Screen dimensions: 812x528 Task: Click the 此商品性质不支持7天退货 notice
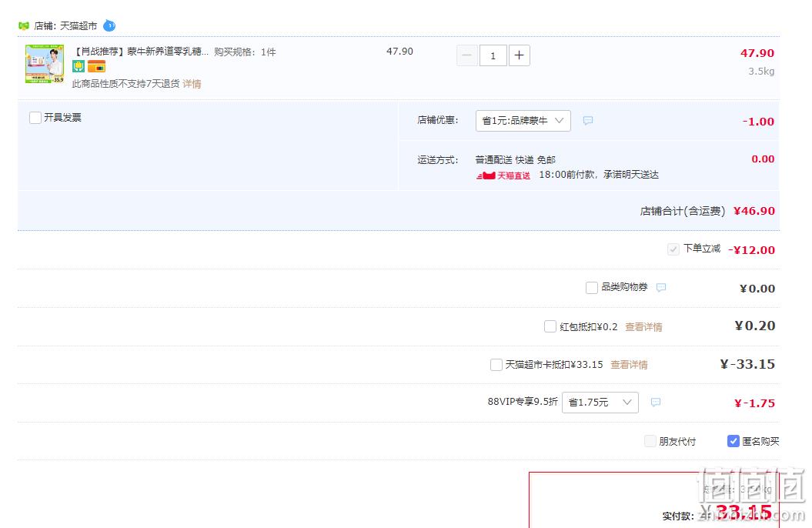click(125, 84)
